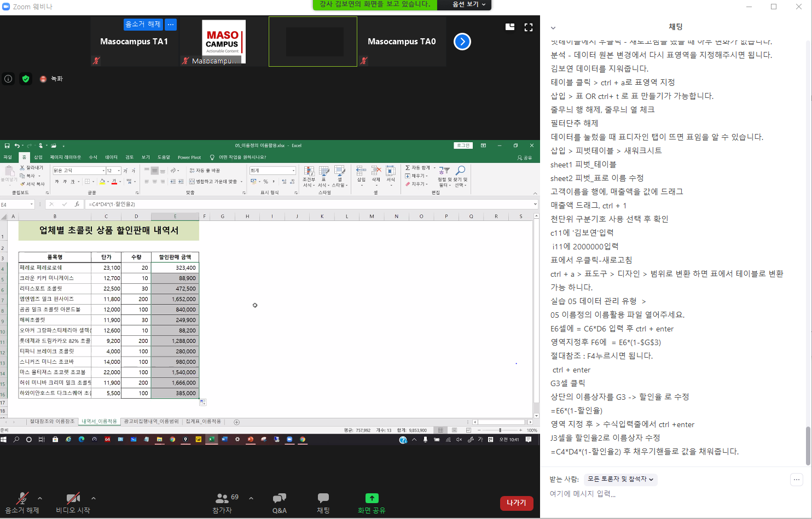Viewport: 812px width, 519px height.
Task: Click the green security shield icon
Action: [26, 79]
